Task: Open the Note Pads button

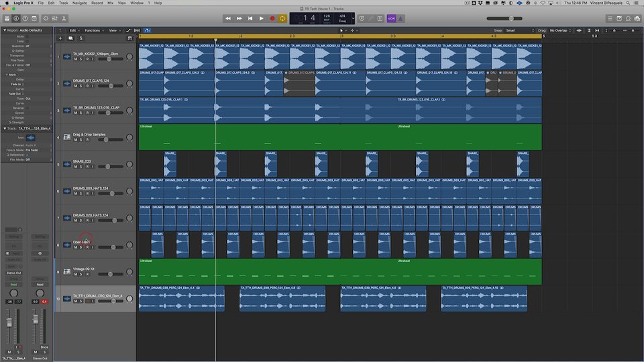Action: [619, 19]
